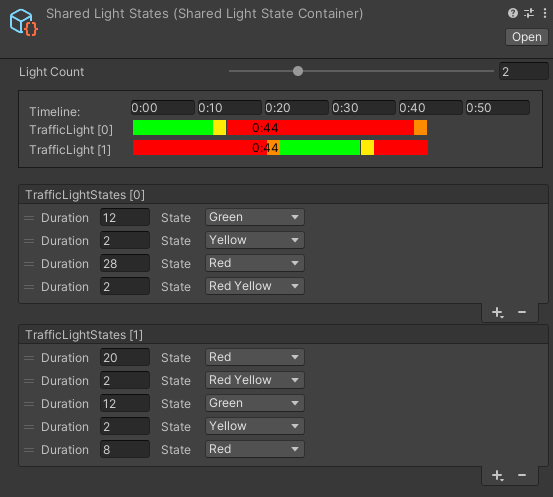This screenshot has height=497, width=553.
Task: Remove a state from TrafficLightStates [1]
Action: (522, 475)
